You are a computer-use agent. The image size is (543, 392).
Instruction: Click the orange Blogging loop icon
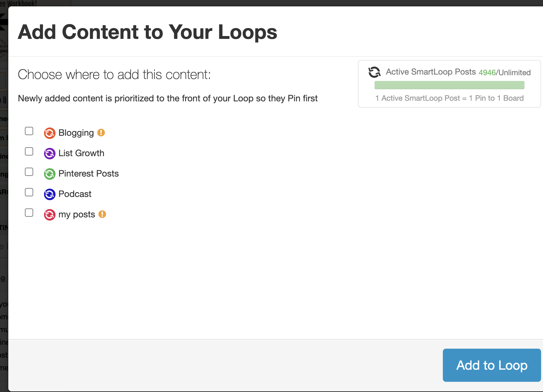(49, 133)
